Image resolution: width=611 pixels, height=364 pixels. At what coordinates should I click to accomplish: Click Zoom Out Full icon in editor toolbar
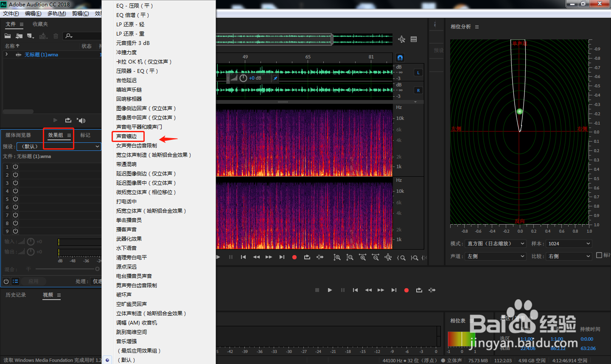(x=388, y=257)
